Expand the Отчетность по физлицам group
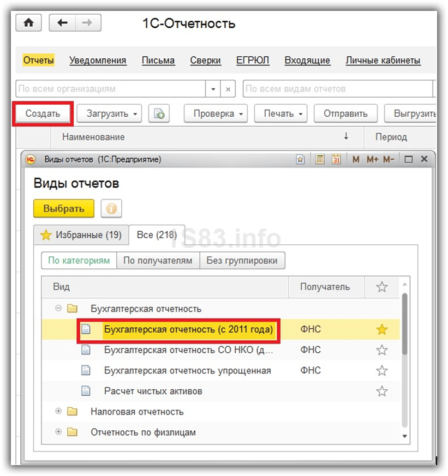Image resolution: width=448 pixels, height=476 pixels. [x=58, y=432]
